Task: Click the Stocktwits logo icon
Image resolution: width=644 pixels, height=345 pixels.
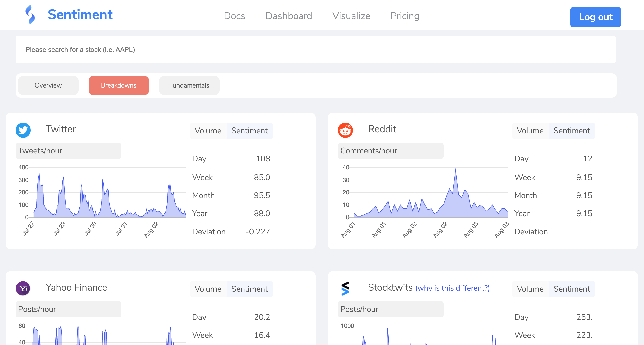Action: click(345, 288)
